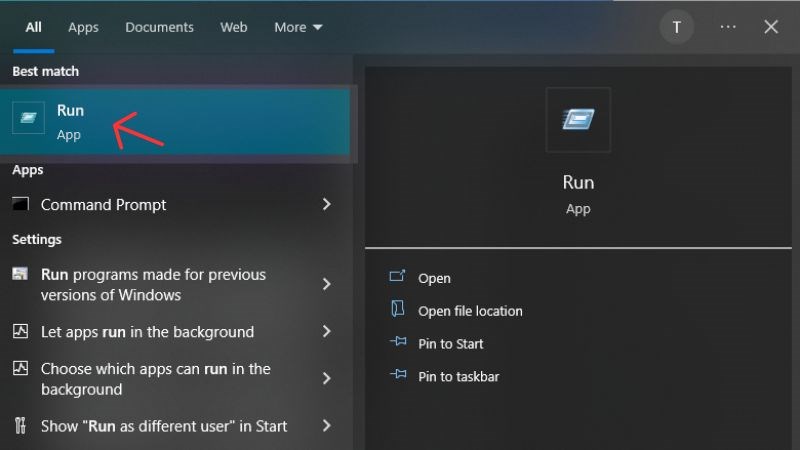This screenshot has width=800, height=450.
Task: Expand Show Run as different user chevron
Action: [x=327, y=426]
